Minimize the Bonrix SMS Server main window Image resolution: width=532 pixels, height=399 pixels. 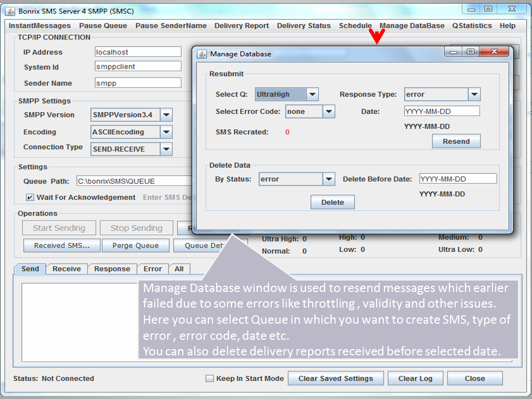(471, 9)
